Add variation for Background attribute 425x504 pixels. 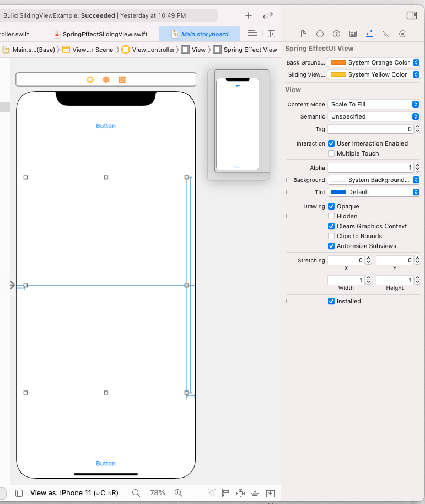pyautogui.click(x=287, y=180)
